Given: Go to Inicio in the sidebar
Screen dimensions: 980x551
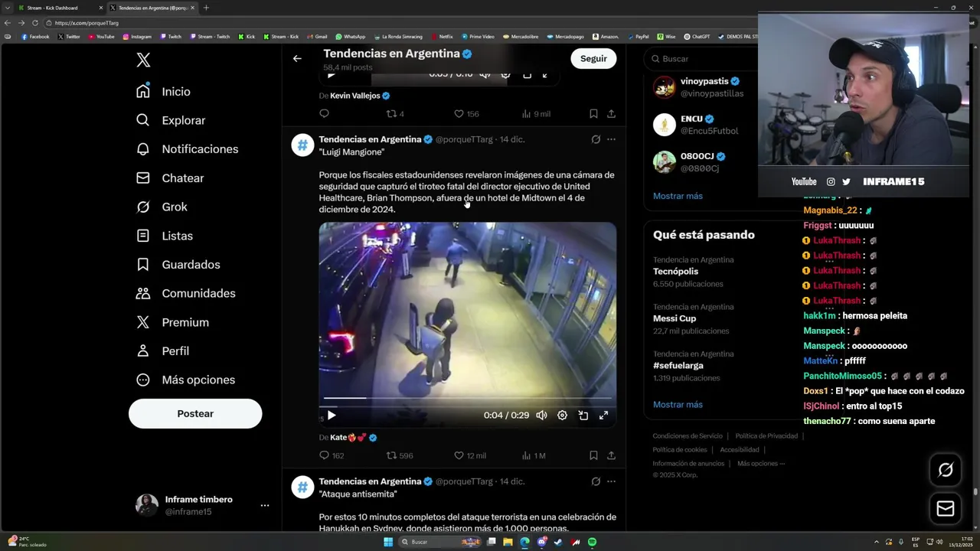Looking at the screenshot, I should click(163, 91).
